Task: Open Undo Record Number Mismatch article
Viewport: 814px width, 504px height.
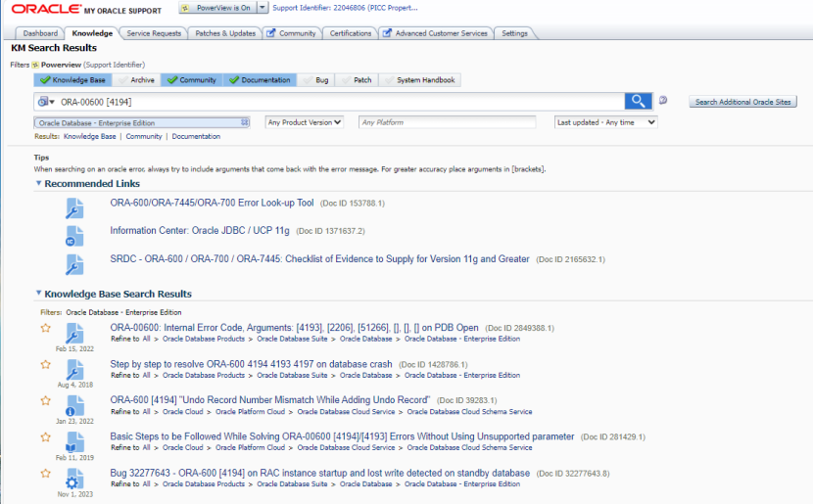Action: click(270, 400)
